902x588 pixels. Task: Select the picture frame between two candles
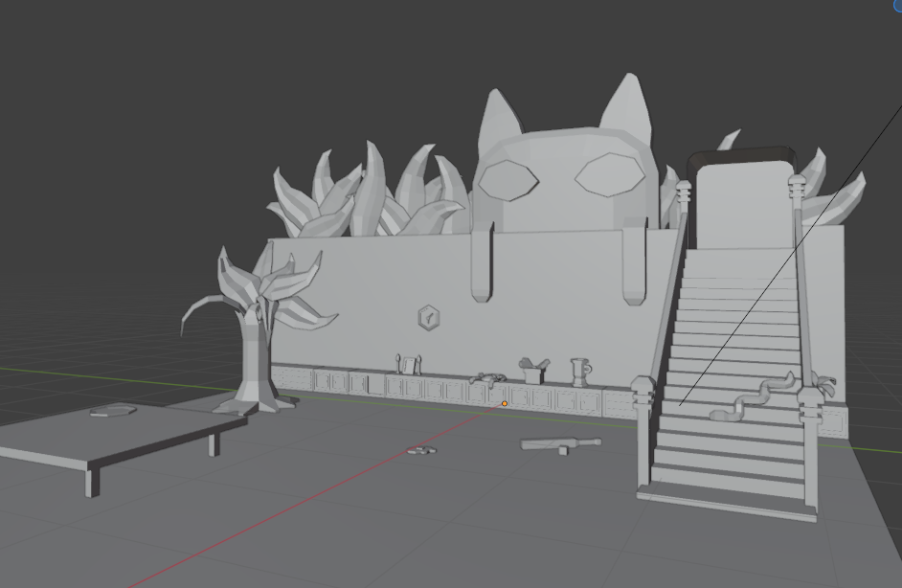[409, 365]
